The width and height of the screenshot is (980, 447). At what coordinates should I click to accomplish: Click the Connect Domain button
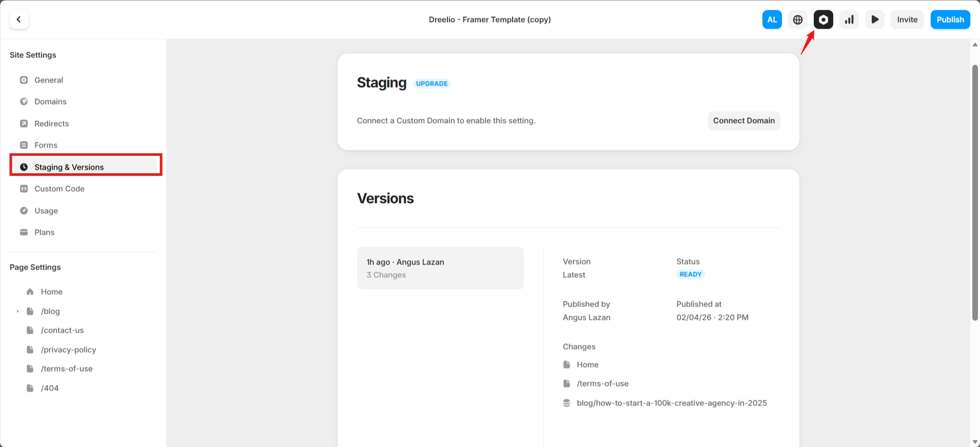(x=744, y=120)
